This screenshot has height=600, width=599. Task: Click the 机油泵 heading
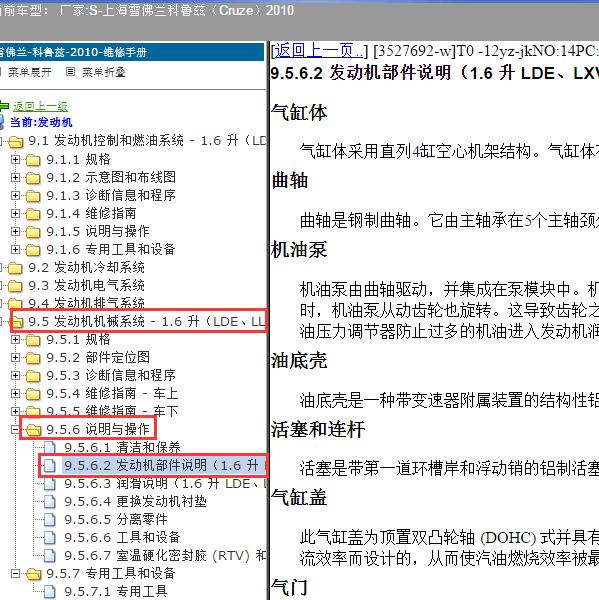click(x=299, y=250)
